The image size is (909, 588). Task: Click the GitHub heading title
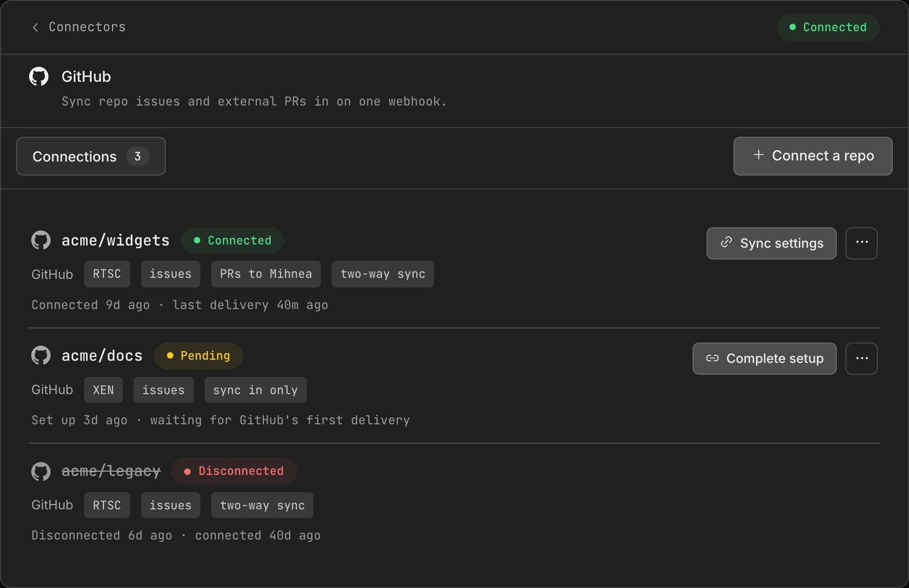[x=86, y=76]
